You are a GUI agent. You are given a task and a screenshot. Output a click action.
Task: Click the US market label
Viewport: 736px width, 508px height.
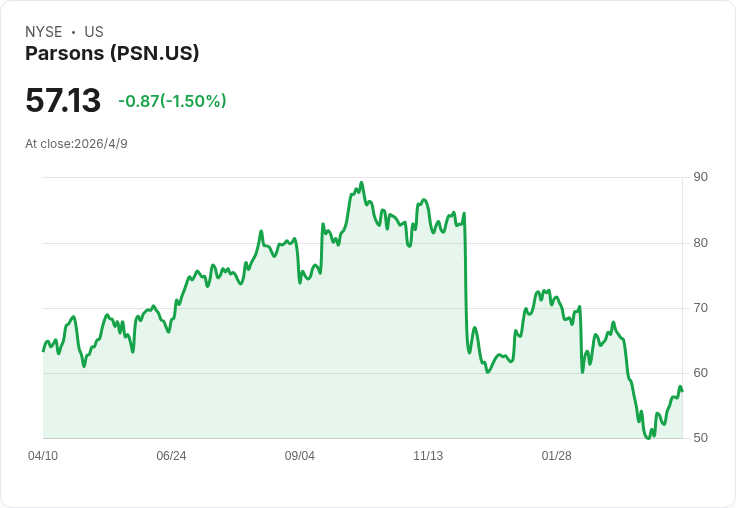pos(94,32)
